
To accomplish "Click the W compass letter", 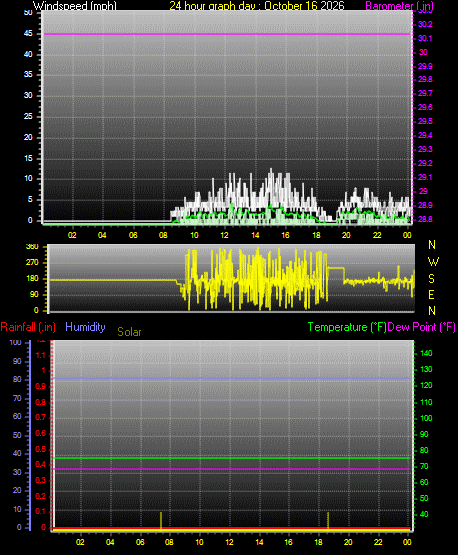I will coord(433,262).
